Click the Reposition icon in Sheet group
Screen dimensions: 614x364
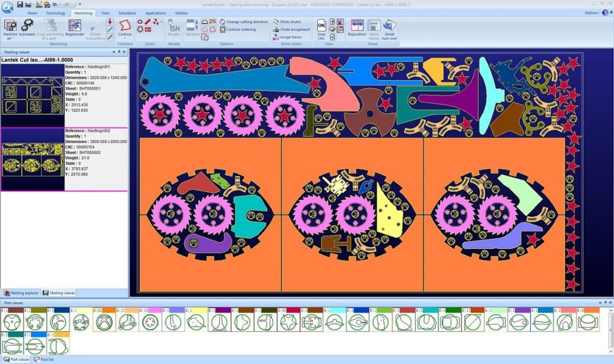[357, 25]
